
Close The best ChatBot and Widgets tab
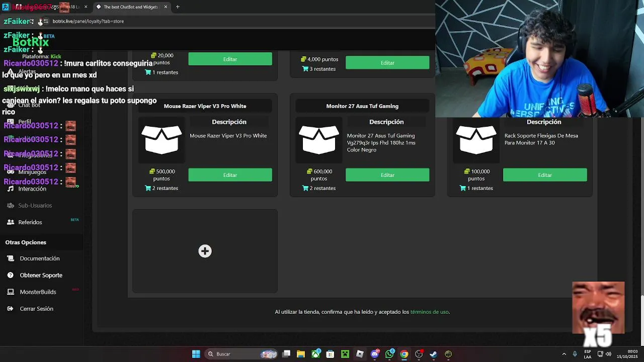[166, 7]
